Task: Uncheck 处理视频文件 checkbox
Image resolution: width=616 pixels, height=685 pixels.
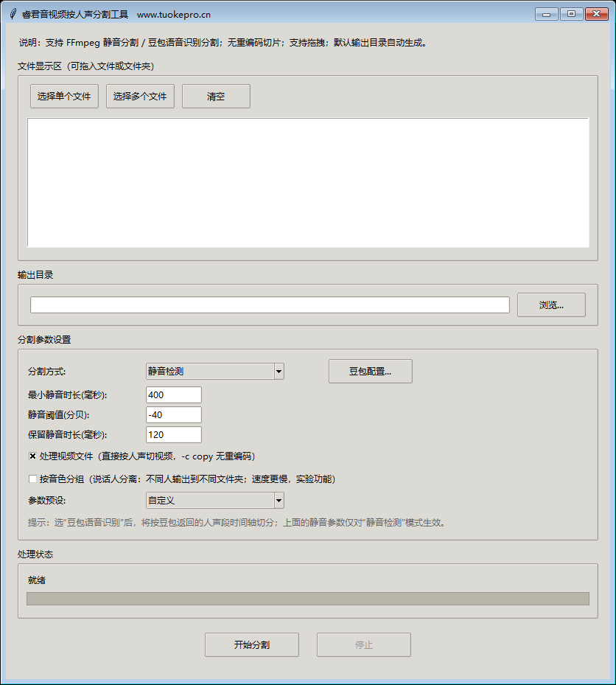Action: [x=32, y=456]
